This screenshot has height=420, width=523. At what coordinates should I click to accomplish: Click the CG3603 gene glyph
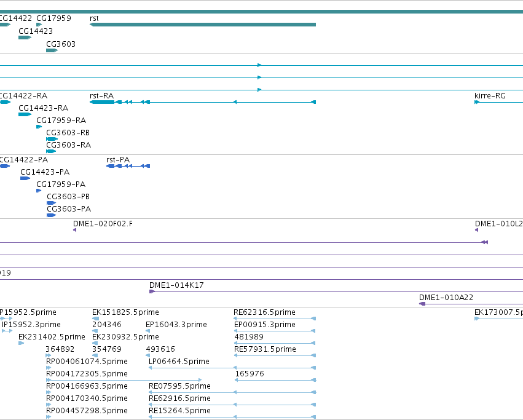pos(52,50)
